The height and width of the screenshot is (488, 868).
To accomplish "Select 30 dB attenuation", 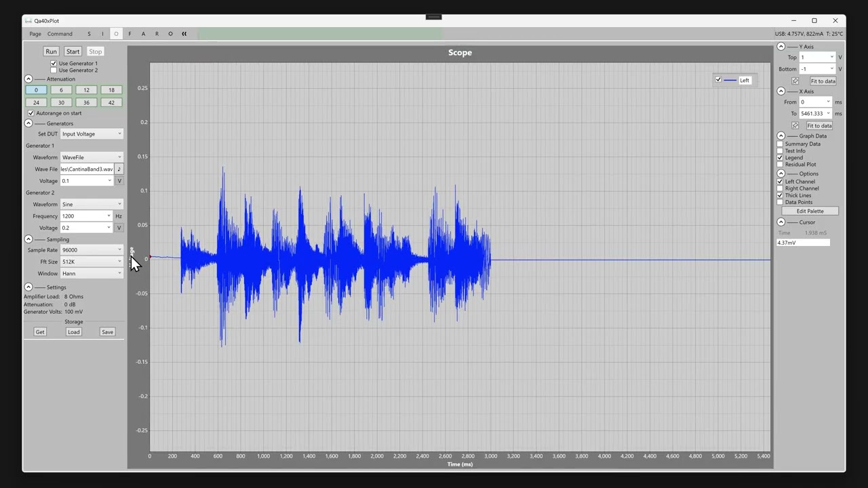I will click(61, 102).
